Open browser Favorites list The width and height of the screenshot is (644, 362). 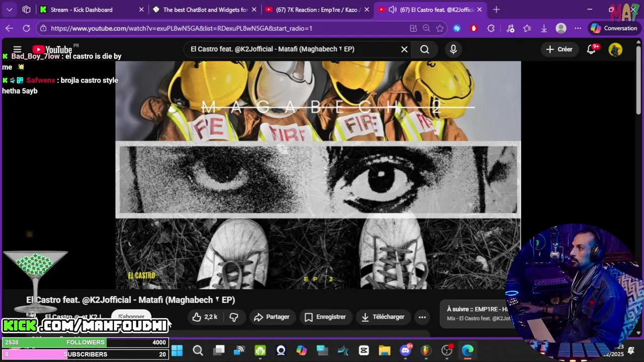[527, 28]
